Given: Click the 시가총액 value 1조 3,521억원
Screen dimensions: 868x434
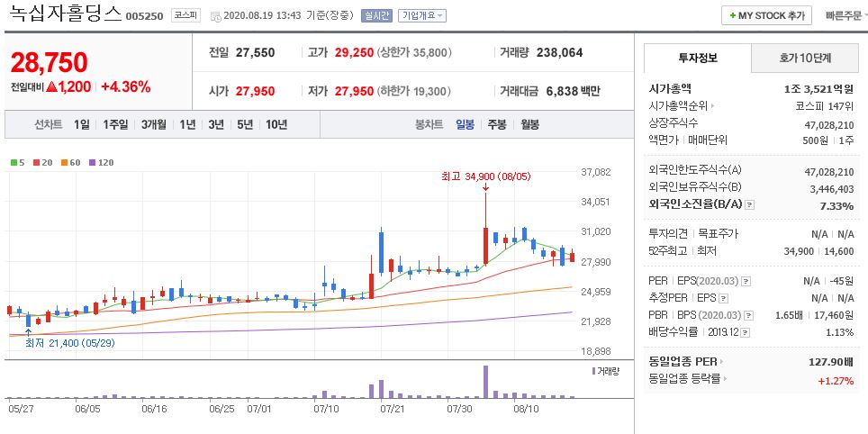Looking at the screenshot, I should [818, 89].
